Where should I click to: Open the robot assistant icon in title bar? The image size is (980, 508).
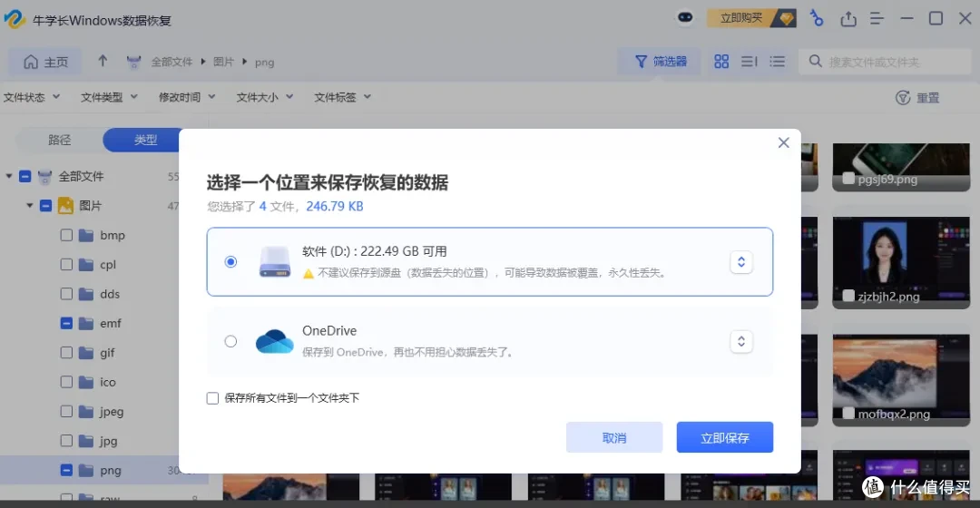[x=685, y=17]
